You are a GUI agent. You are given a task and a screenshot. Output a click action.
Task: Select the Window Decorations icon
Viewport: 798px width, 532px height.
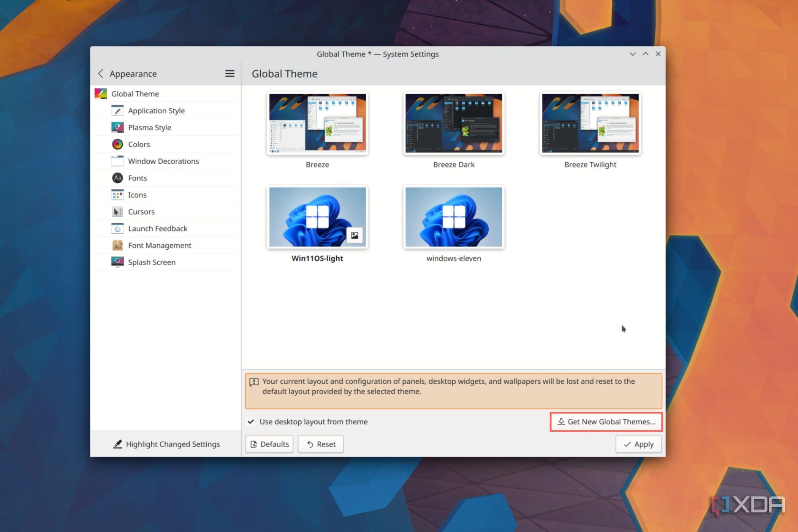point(117,161)
